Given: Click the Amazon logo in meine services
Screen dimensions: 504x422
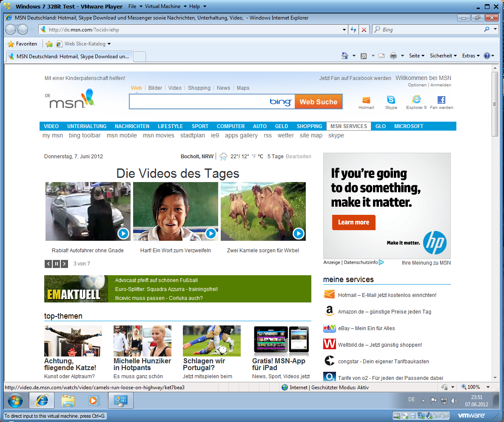Looking at the screenshot, I should [329, 311].
